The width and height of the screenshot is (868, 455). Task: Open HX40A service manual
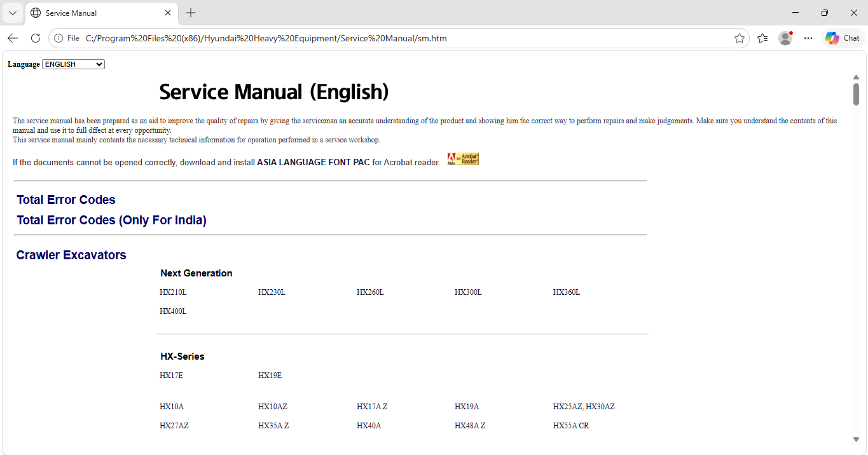369,426
